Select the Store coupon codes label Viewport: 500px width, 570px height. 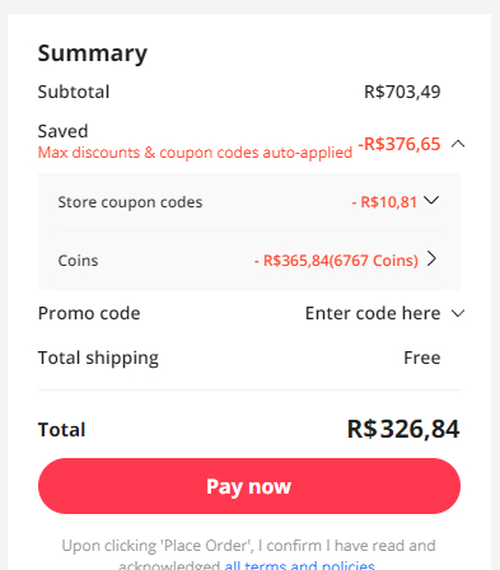pos(130,202)
